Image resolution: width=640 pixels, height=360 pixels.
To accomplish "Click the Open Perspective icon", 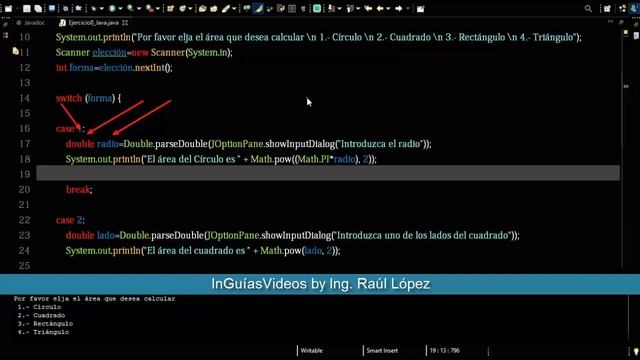I will (607, 9).
